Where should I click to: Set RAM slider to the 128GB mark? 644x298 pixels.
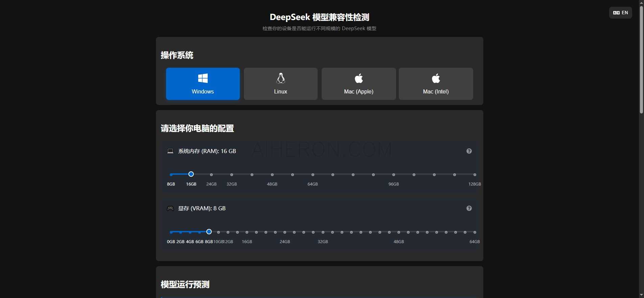[475, 175]
